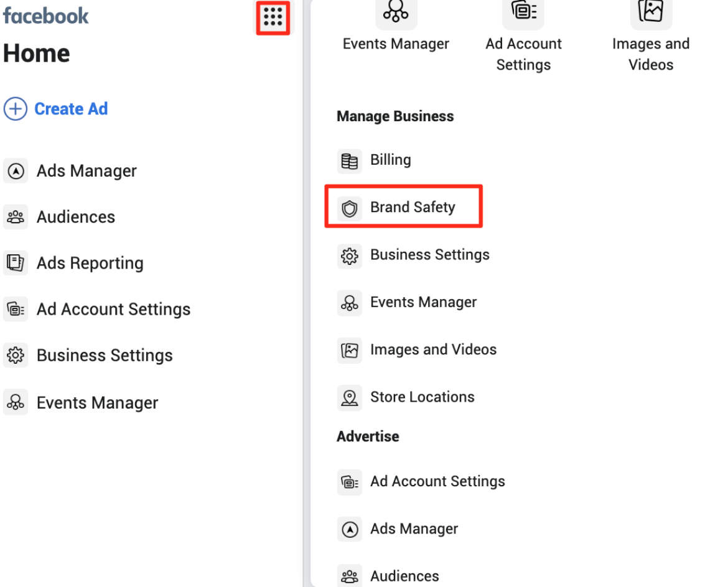Click the Business Settings gear icon in left sidebar
The image size is (728, 587).
click(16, 356)
